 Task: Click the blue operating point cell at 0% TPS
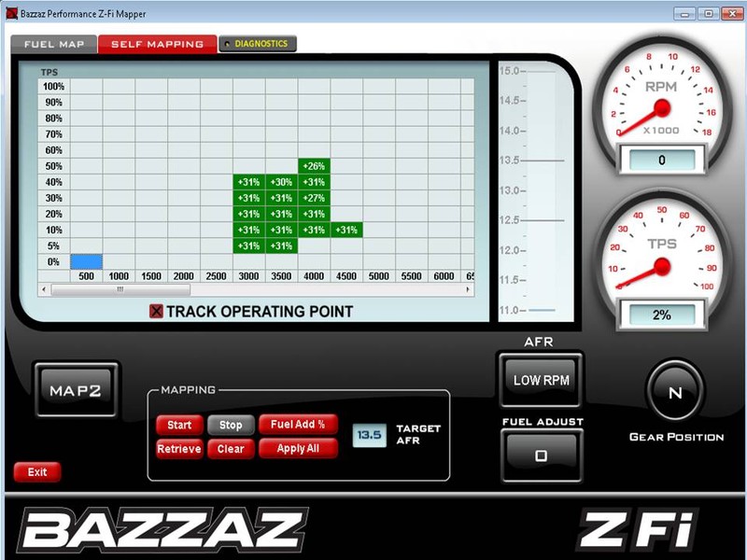(86, 262)
